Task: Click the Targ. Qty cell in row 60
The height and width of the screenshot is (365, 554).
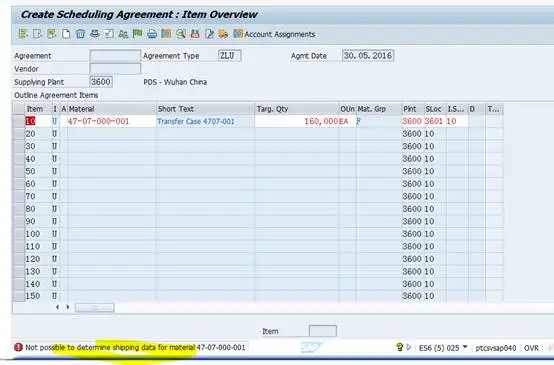Action: coord(297,184)
